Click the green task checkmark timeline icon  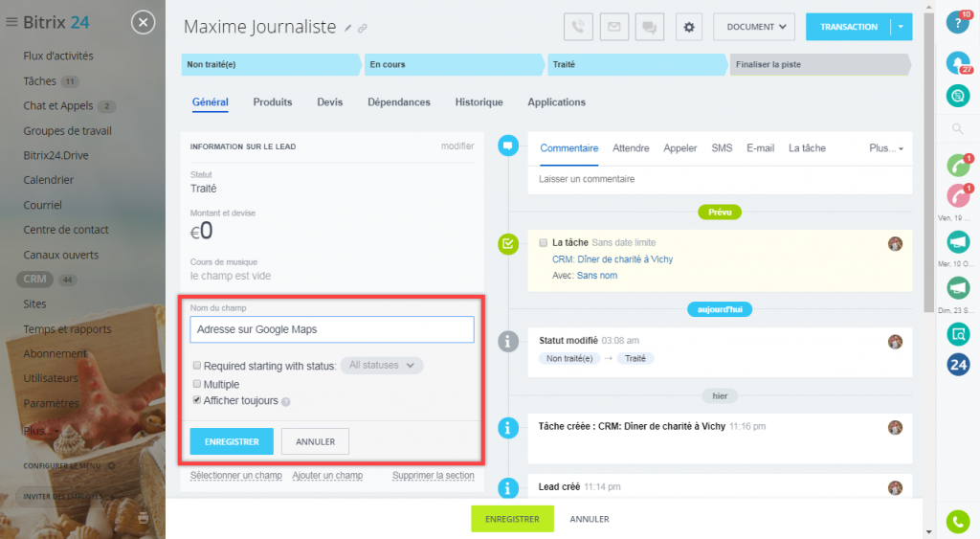pyautogui.click(x=508, y=244)
